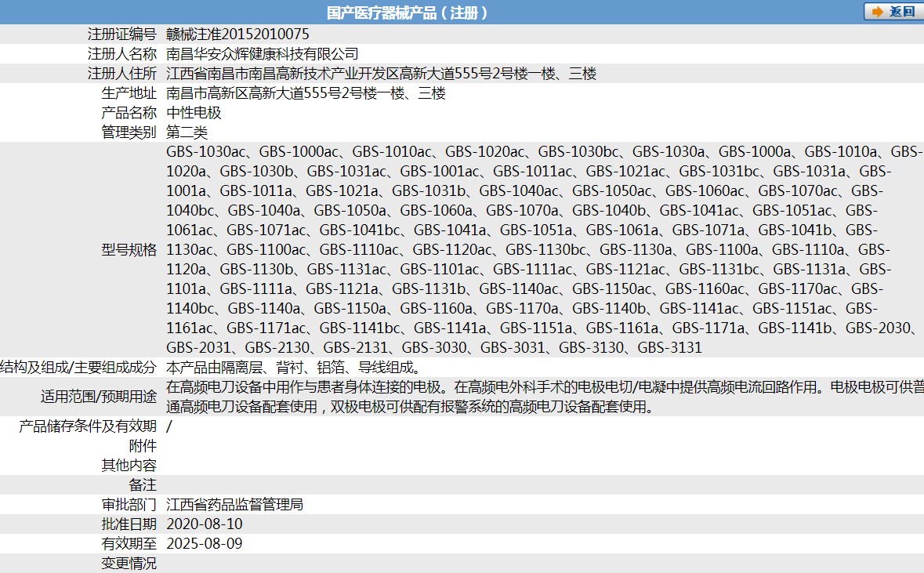Viewport: 924px width, 573px height.
Task: Select model GBS-1070ac in specifications
Action: tap(797, 190)
